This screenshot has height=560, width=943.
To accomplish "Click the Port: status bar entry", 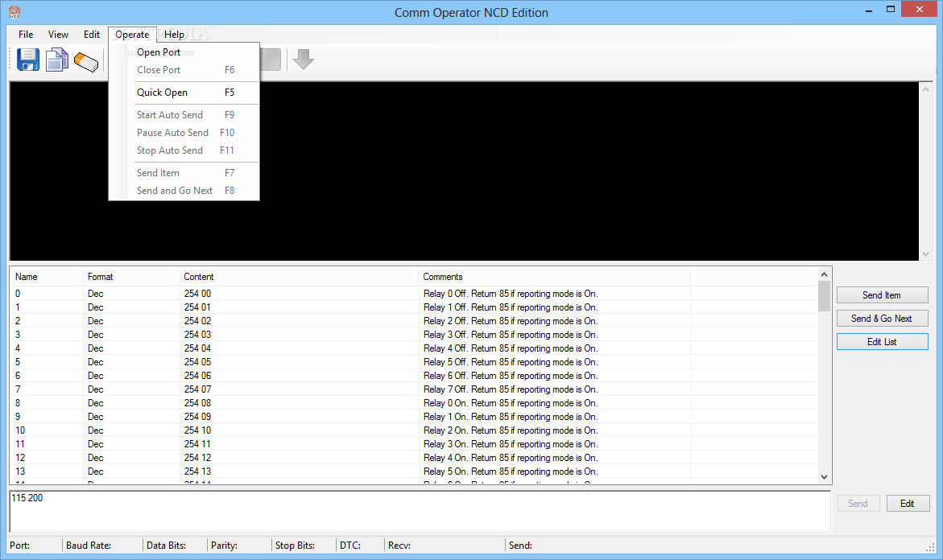I will pyautogui.click(x=20, y=546).
